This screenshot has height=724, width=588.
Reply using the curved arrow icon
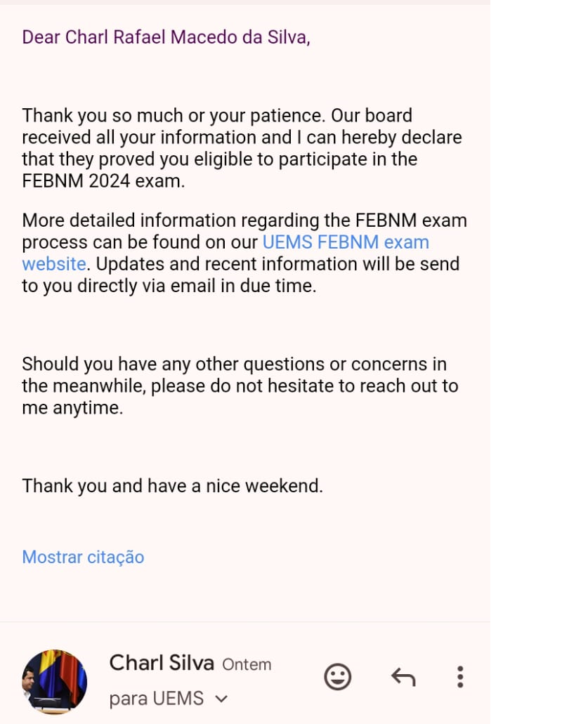(x=403, y=677)
